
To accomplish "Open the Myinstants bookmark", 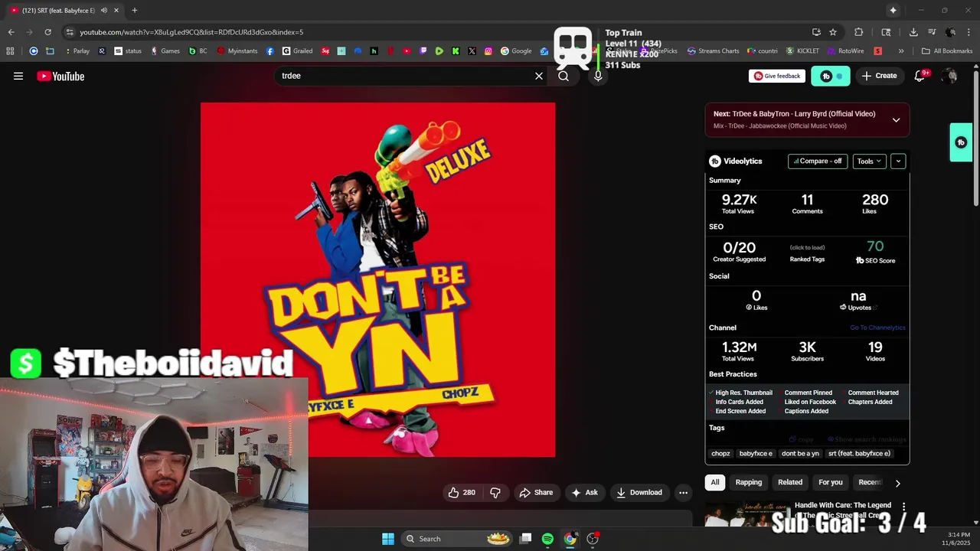I will [x=237, y=51].
